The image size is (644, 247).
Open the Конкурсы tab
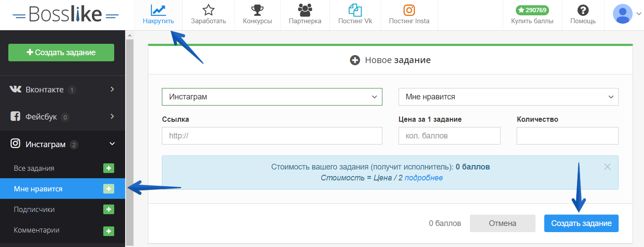click(x=257, y=15)
